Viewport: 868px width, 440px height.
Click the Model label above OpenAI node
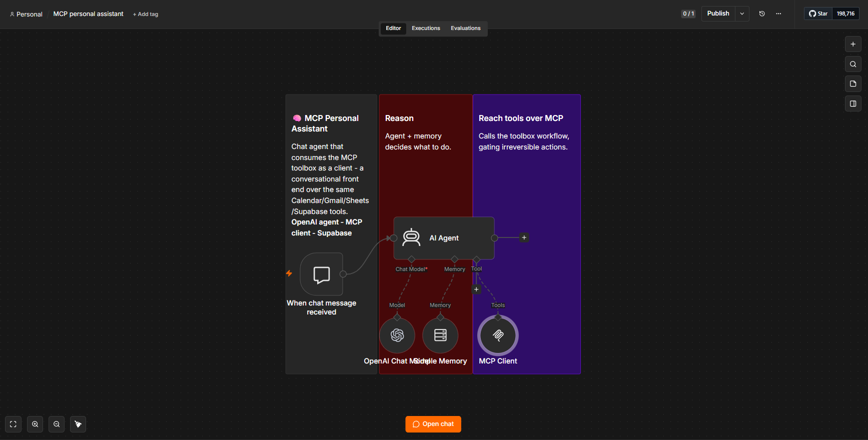click(x=397, y=305)
